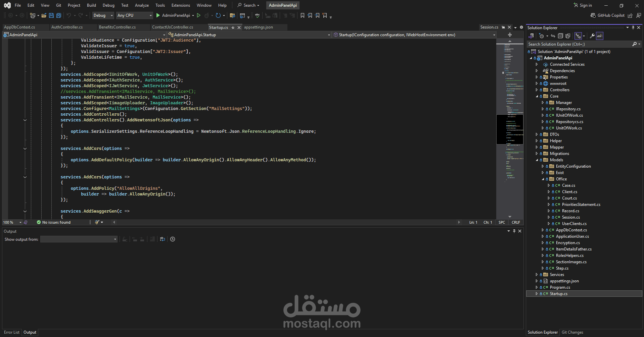Click the toggle bookmark icon in toolbar
The width and height of the screenshot is (644, 337).
pyautogui.click(x=303, y=15)
